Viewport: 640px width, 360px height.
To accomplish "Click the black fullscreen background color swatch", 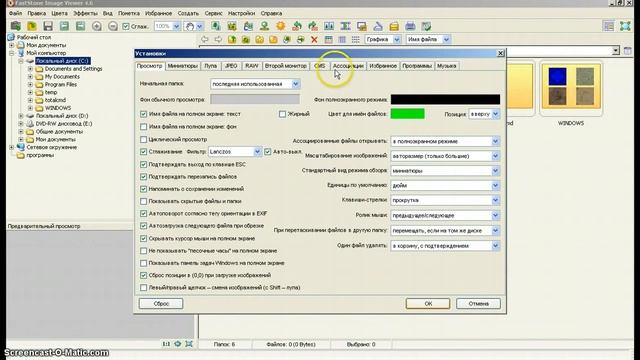I will [445, 99].
